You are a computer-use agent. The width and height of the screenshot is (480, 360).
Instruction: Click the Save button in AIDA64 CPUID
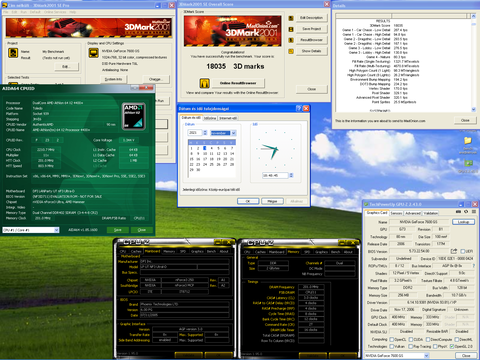118,230
